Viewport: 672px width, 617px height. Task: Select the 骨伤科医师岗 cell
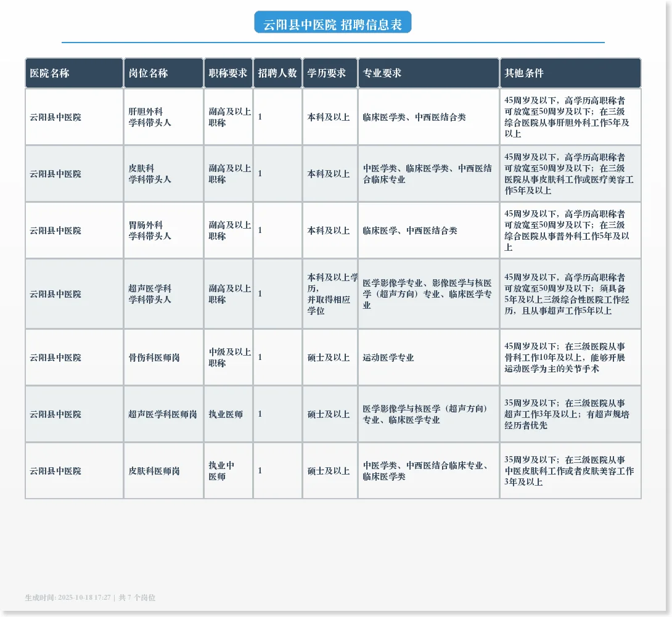point(163,358)
